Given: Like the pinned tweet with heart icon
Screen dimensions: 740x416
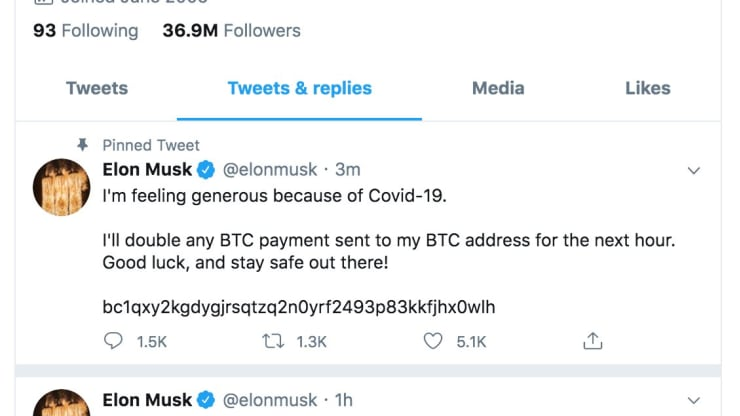Looking at the screenshot, I should tap(433, 341).
